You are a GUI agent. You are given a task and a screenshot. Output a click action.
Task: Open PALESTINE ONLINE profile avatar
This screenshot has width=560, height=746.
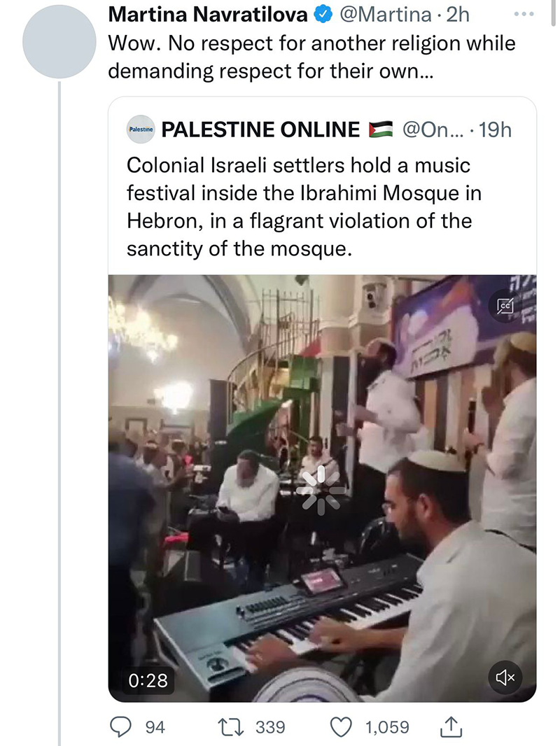(141, 129)
